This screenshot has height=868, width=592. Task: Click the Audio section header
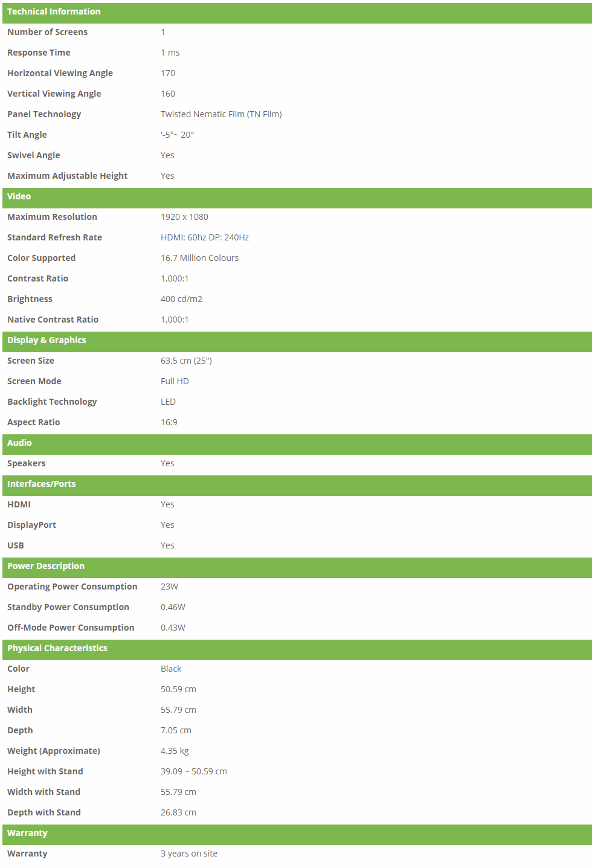pos(19,443)
